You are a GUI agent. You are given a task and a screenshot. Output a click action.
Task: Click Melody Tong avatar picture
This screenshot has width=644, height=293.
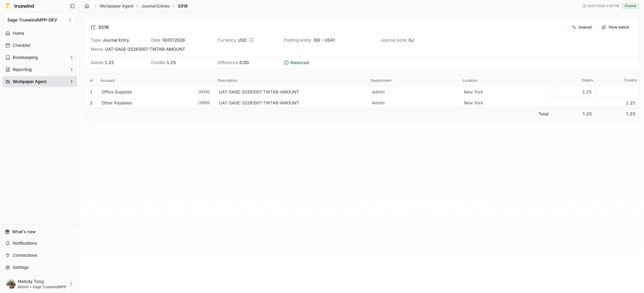point(11,284)
